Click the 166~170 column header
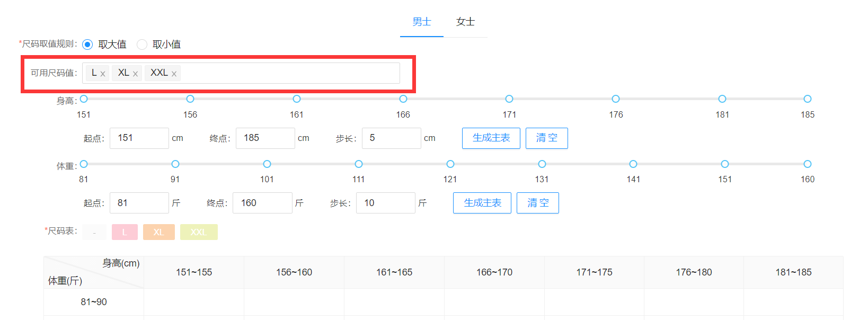The image size is (868, 320). click(494, 272)
